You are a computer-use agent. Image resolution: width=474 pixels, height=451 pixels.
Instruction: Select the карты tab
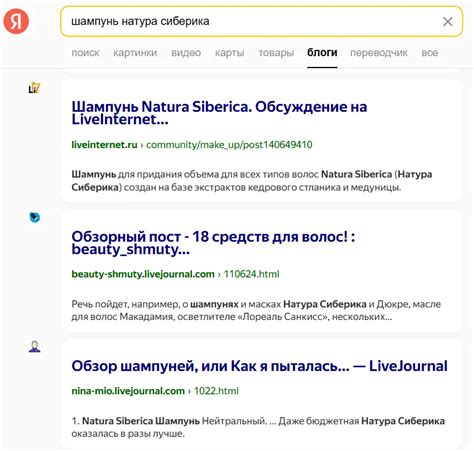[x=230, y=53]
